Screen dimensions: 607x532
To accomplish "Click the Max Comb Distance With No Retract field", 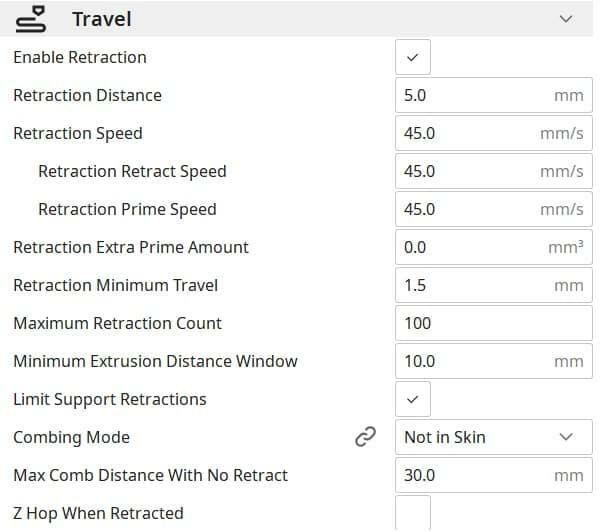I will pyautogui.click(x=494, y=475).
